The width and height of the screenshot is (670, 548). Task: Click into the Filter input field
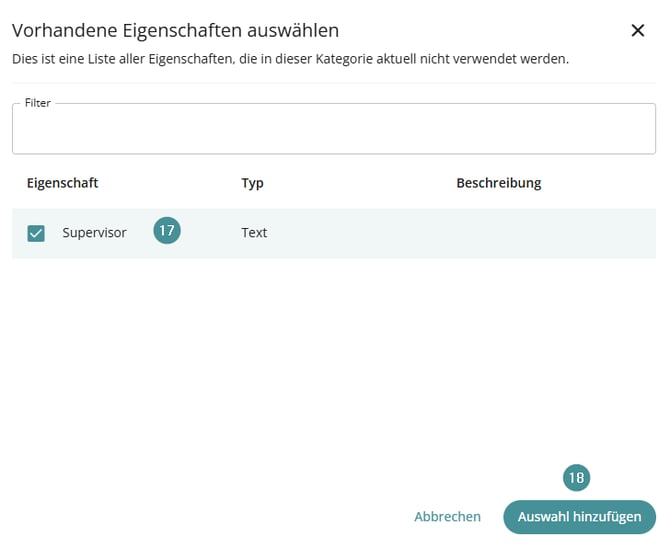click(334, 129)
